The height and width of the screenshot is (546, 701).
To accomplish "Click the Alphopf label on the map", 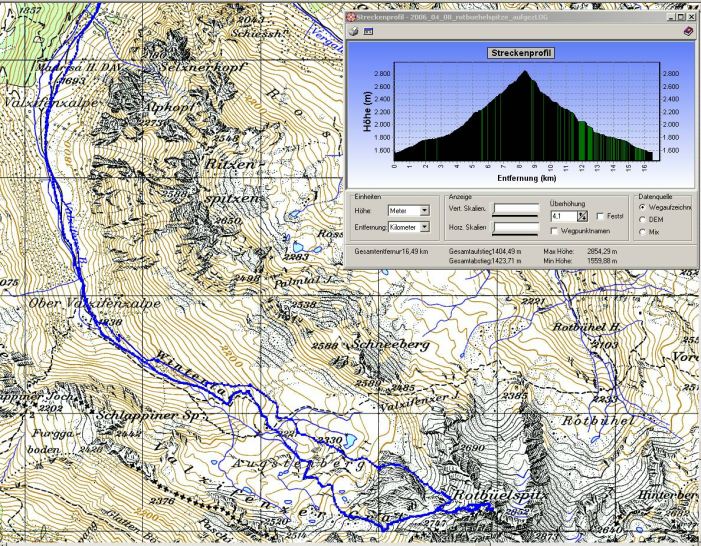I will [x=168, y=107].
